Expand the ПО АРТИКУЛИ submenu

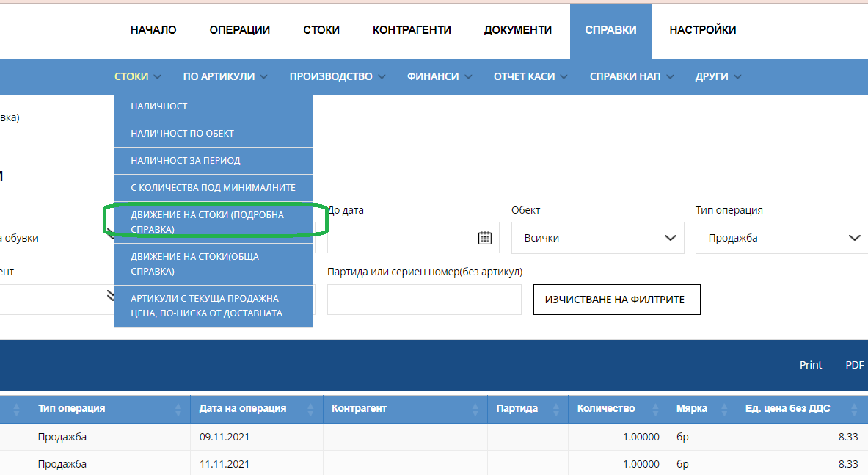tap(225, 76)
